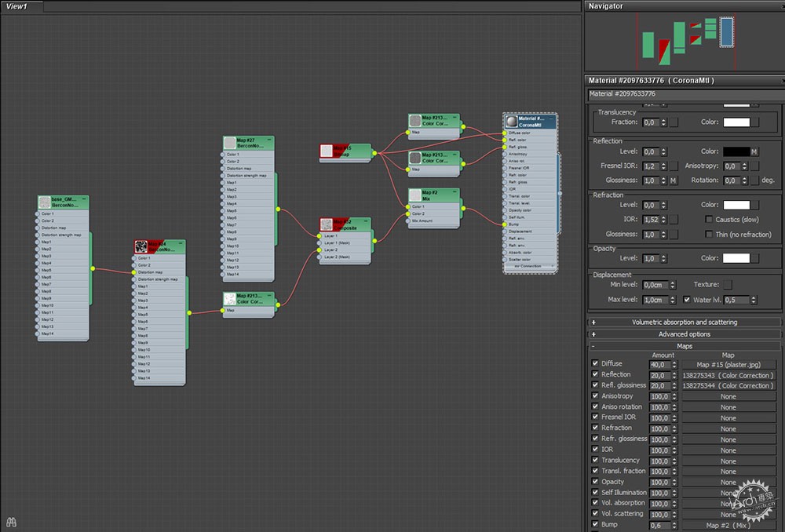Uncheck the Reflection map checkbox
The height and width of the screenshot is (532, 785).
tap(595, 374)
